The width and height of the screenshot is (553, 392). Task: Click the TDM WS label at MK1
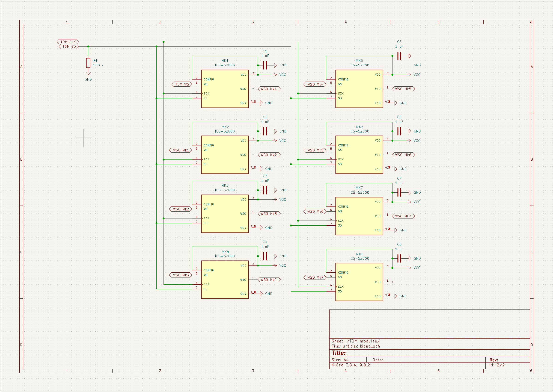(x=182, y=84)
